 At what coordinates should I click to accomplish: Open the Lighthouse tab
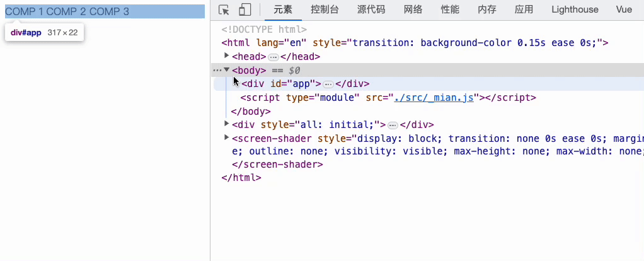click(x=575, y=10)
